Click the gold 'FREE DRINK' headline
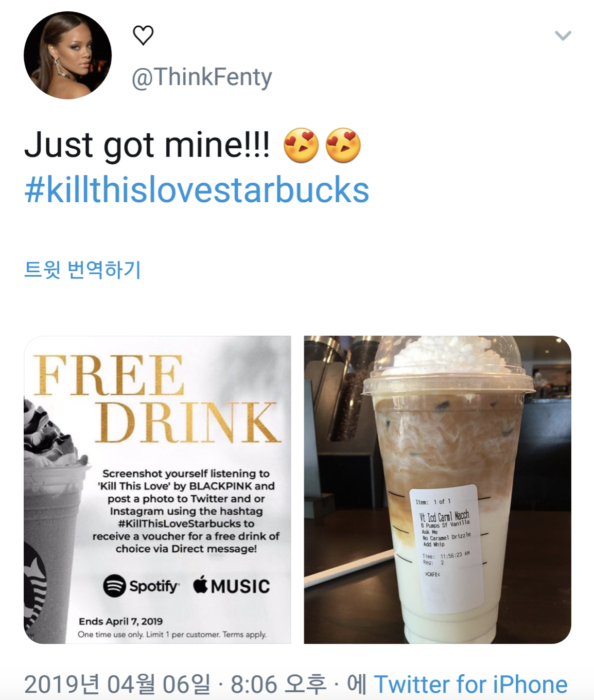 [158, 399]
